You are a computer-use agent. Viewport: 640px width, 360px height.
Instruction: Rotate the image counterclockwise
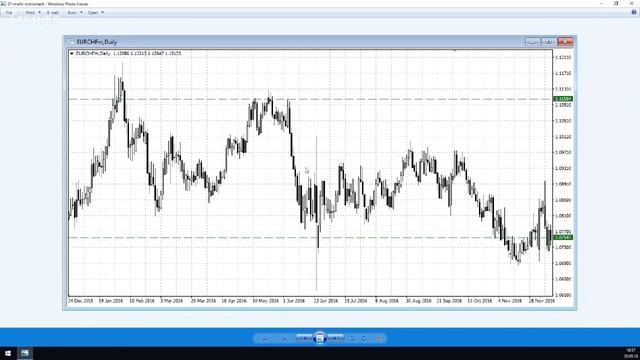pos(353,338)
